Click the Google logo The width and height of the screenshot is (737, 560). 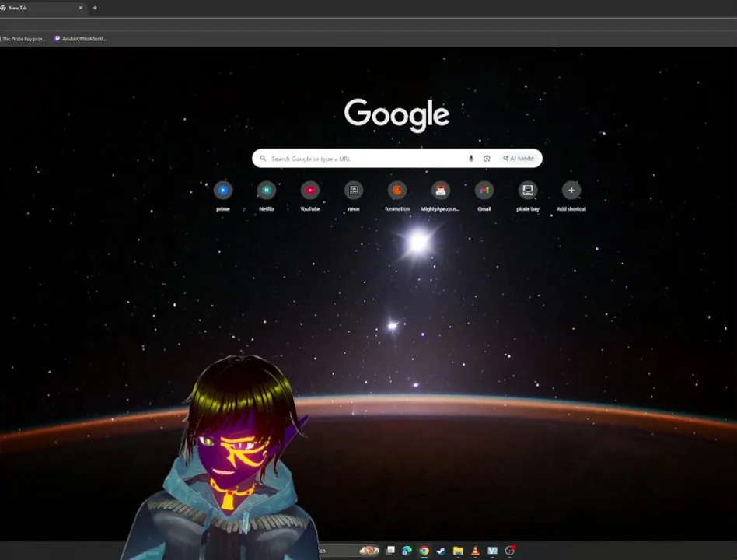click(396, 115)
